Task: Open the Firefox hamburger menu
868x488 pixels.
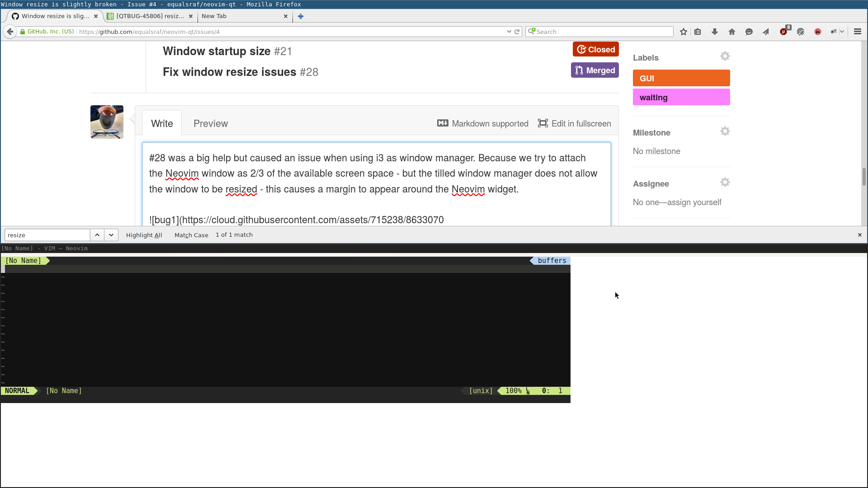Action: [x=858, y=32]
